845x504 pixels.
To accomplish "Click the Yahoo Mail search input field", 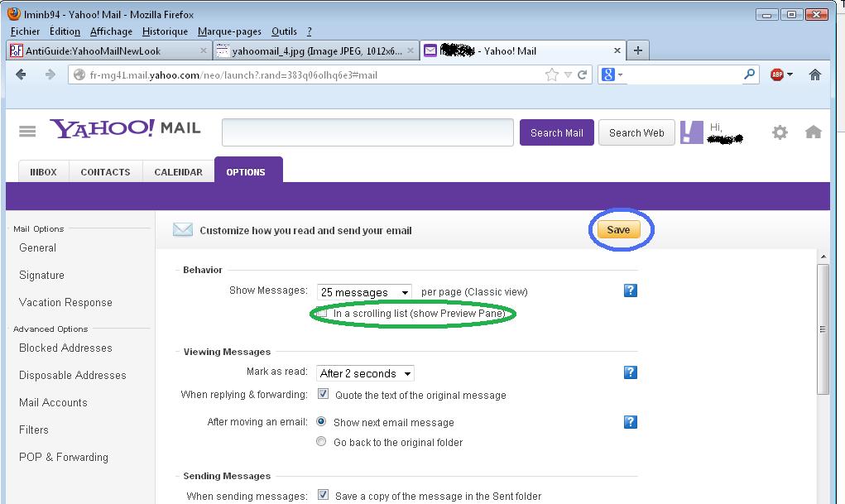I will point(367,132).
